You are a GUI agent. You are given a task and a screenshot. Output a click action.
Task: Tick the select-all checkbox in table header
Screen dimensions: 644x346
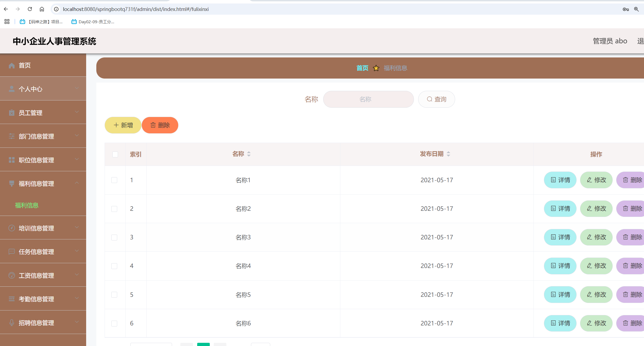[115, 154]
